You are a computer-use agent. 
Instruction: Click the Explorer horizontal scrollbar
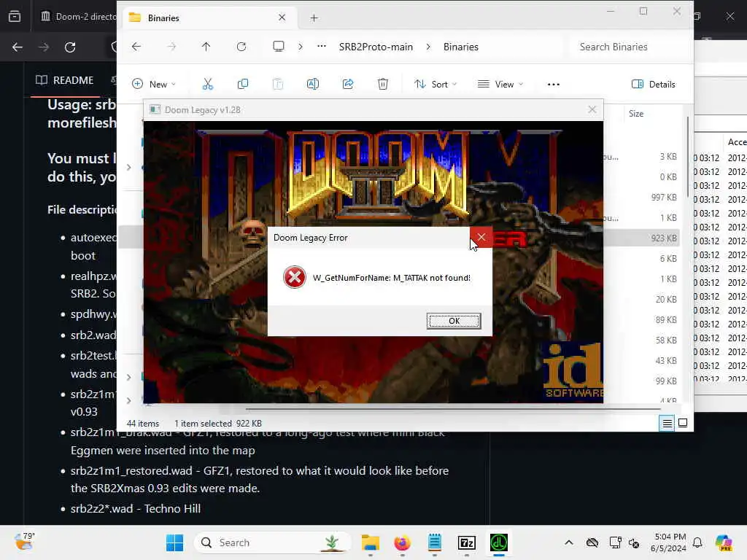coord(452,408)
